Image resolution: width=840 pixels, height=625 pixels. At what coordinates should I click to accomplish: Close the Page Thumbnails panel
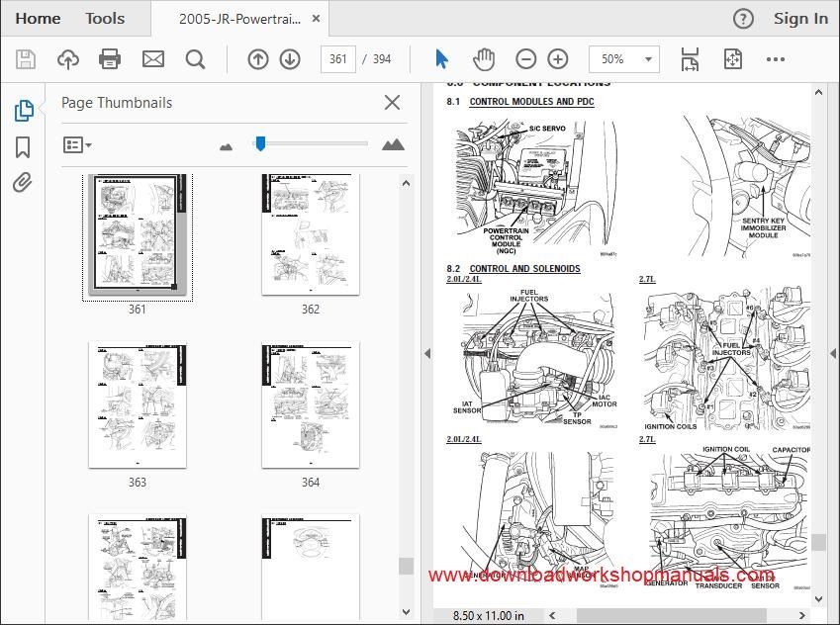392,102
